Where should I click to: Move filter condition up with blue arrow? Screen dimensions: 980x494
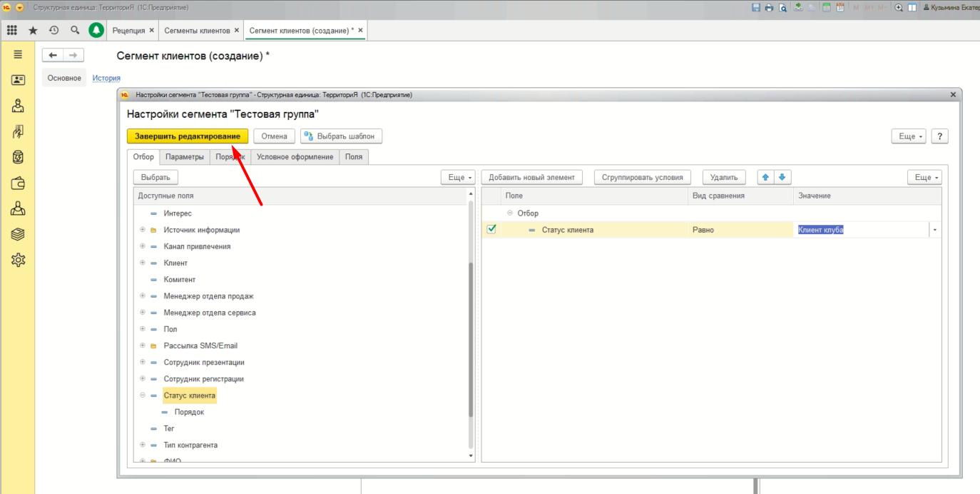(766, 177)
